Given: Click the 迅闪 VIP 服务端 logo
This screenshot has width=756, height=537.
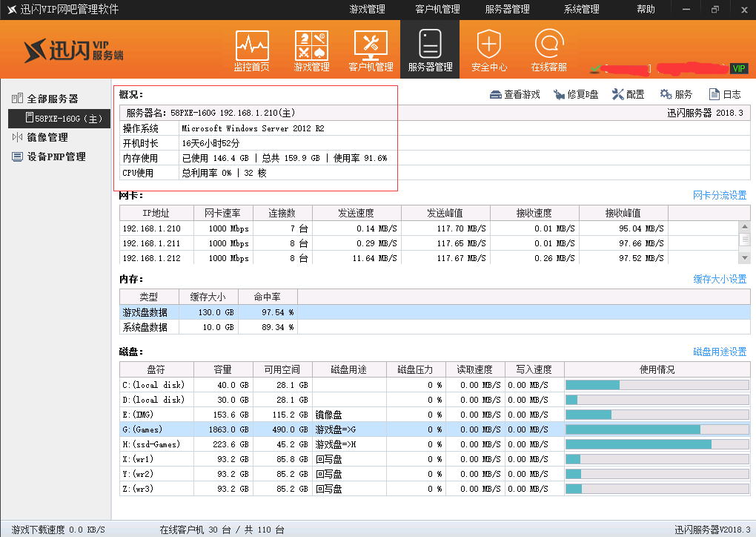Looking at the screenshot, I should tap(74, 50).
